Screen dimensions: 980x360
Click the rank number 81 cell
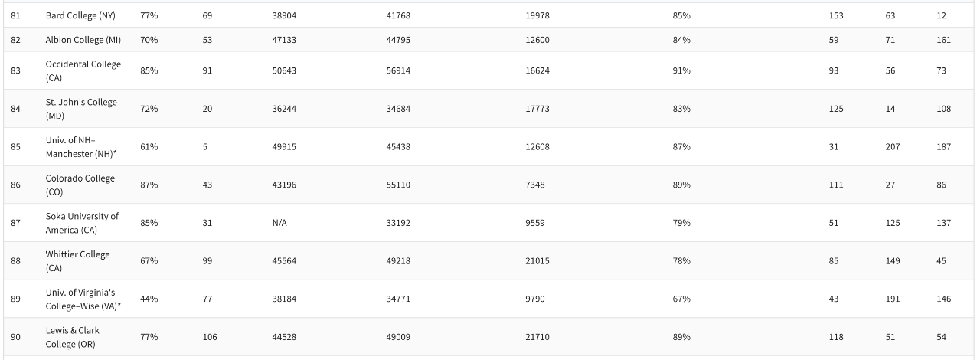(x=15, y=15)
